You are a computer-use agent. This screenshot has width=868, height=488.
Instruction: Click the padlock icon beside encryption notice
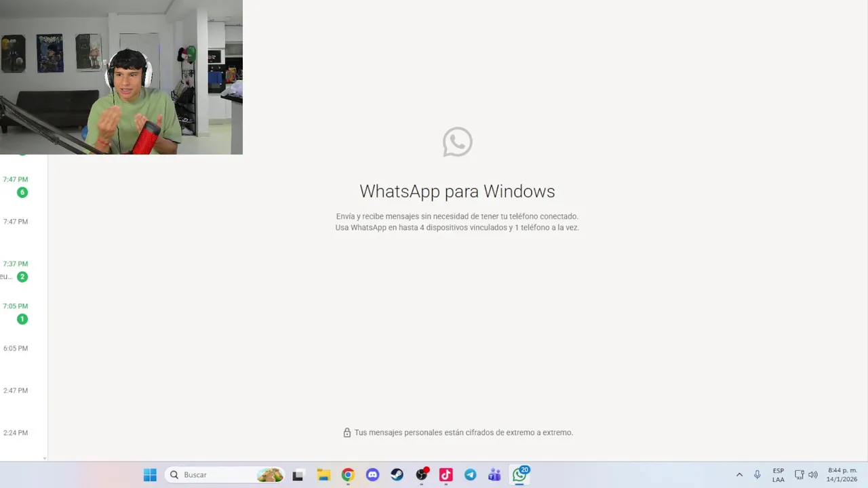click(347, 432)
